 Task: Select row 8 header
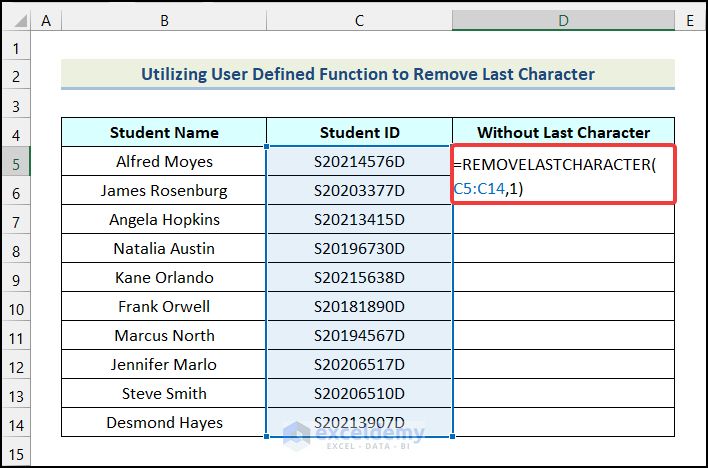point(16,248)
